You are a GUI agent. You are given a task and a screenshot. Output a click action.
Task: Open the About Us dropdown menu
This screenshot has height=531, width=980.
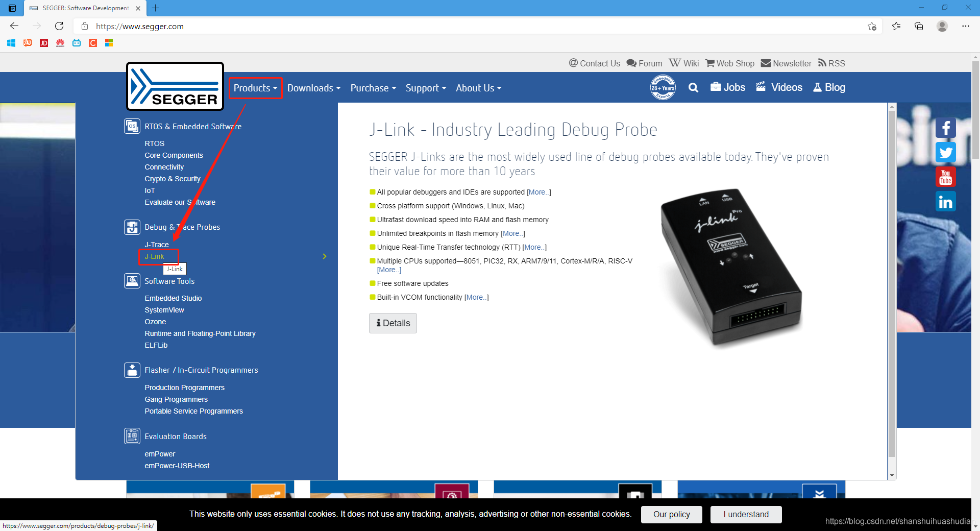coord(478,88)
